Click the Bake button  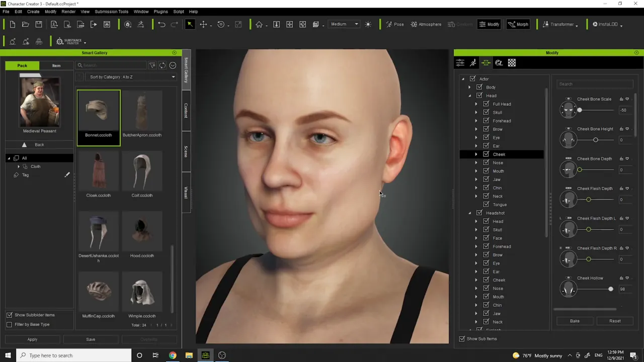[575, 321]
